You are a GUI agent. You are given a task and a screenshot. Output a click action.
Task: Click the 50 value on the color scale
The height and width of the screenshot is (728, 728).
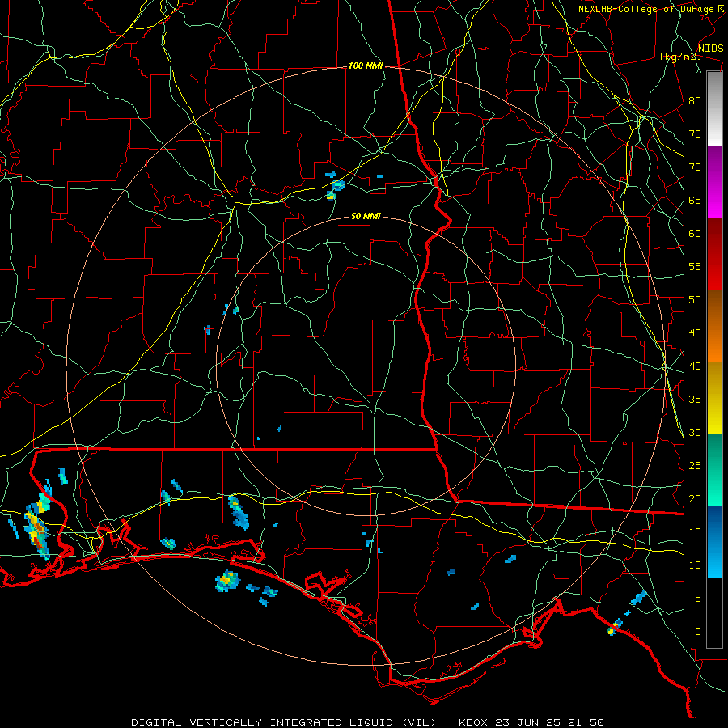pos(695,299)
